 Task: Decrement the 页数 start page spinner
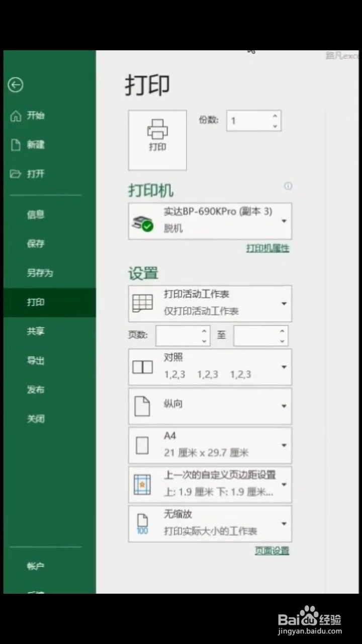click(x=204, y=341)
